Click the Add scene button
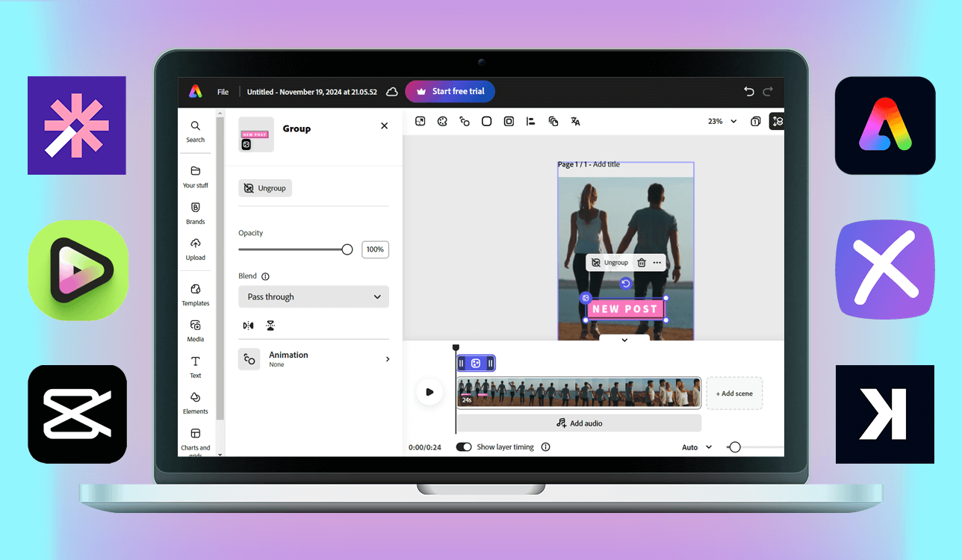The height and width of the screenshot is (560, 962). [x=734, y=393]
